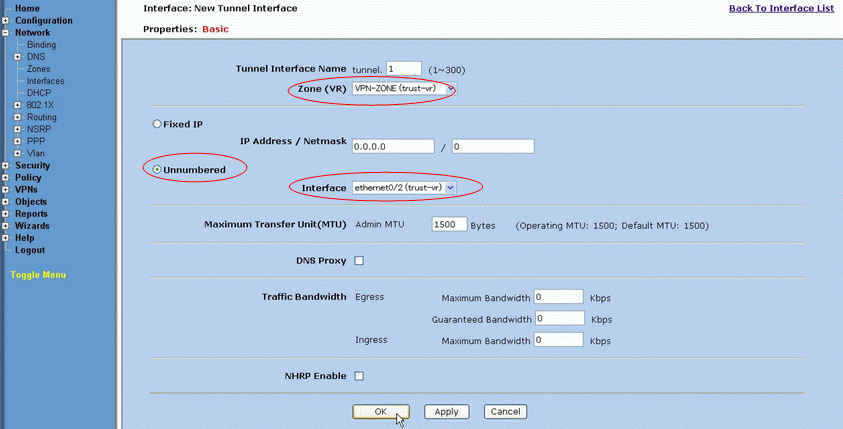Expand the DNS submenu

click(x=18, y=57)
